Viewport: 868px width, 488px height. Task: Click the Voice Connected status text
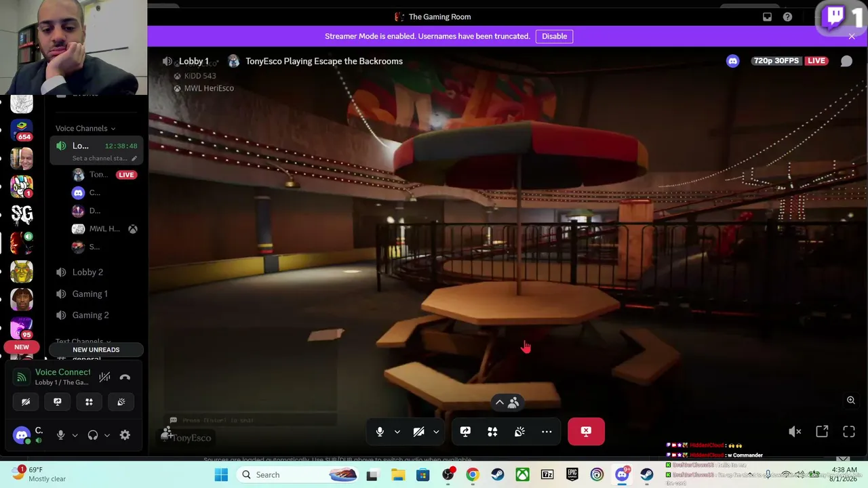pyautogui.click(x=62, y=372)
